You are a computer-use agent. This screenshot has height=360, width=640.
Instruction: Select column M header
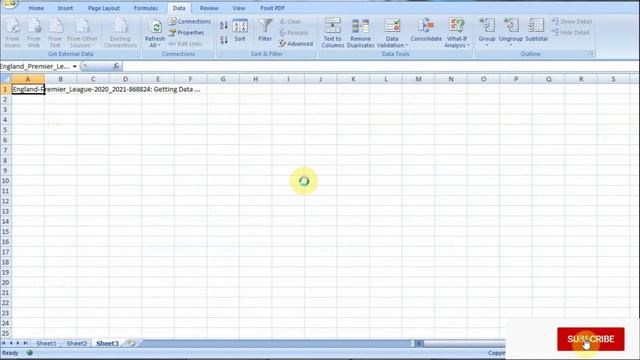(x=418, y=79)
